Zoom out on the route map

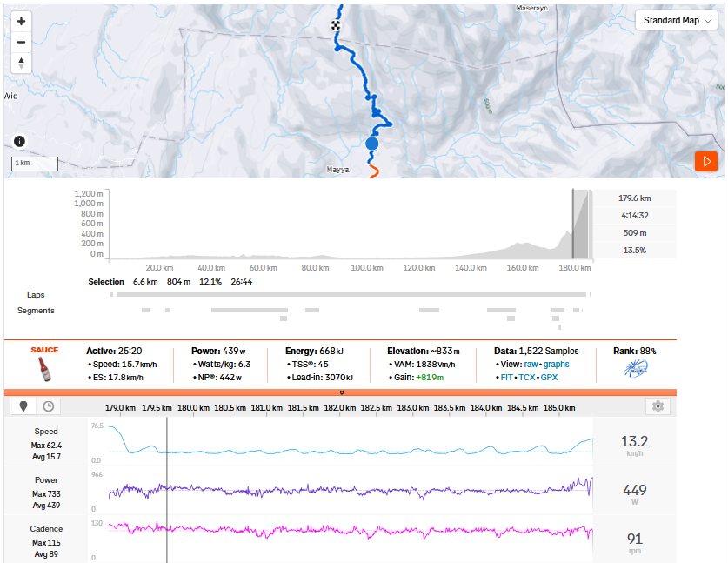[x=21, y=42]
